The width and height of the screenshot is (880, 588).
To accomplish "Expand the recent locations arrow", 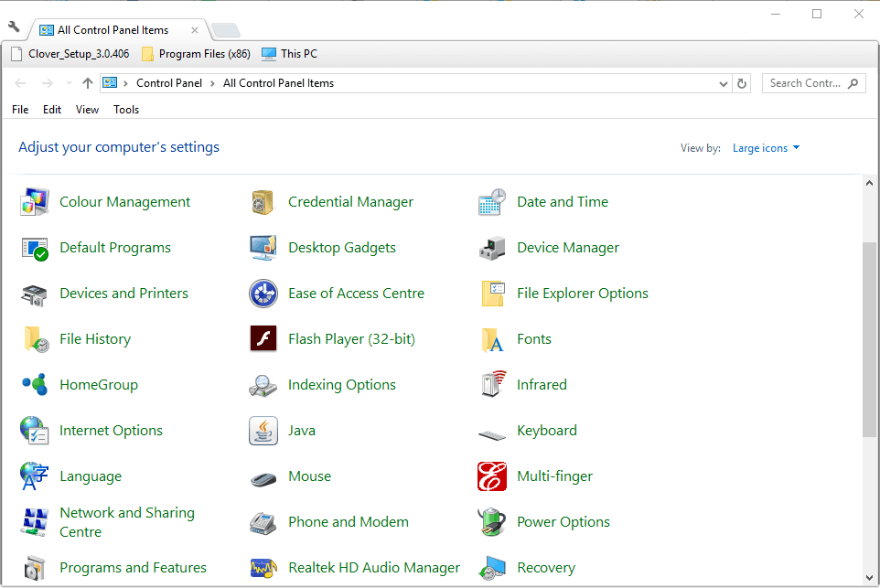I will click(69, 83).
